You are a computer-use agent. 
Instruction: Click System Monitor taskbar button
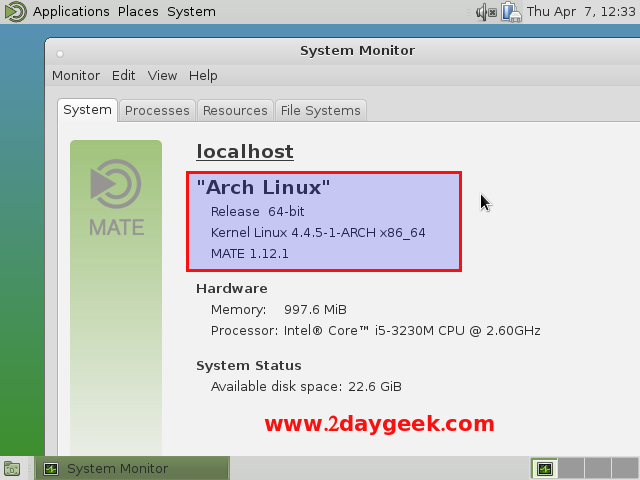(x=132, y=468)
